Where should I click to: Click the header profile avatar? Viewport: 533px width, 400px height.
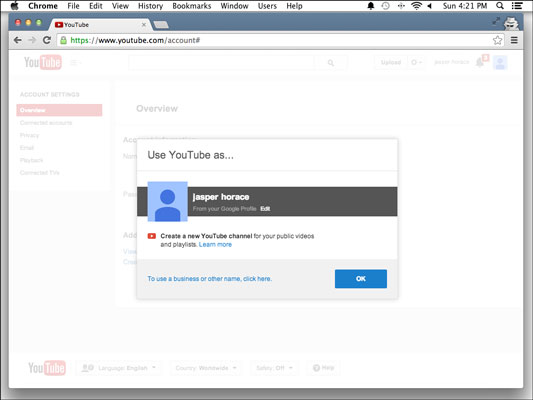[x=500, y=63]
